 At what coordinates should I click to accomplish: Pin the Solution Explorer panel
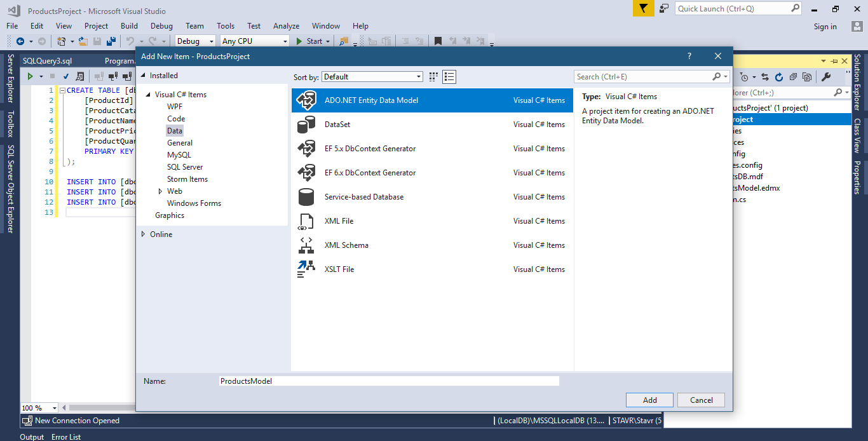[x=833, y=61]
